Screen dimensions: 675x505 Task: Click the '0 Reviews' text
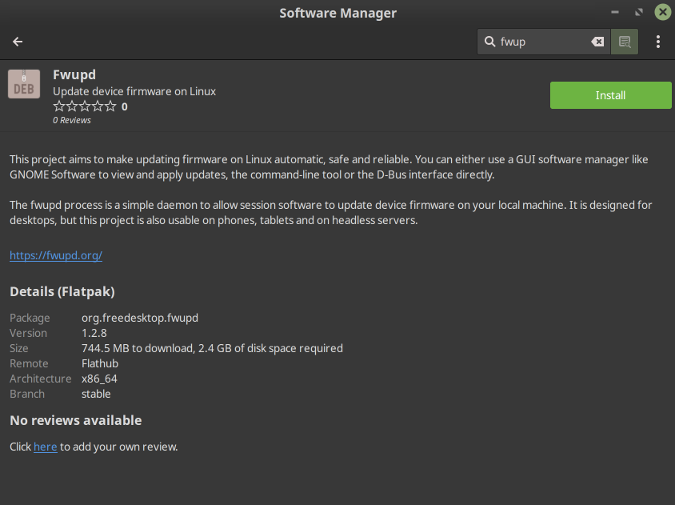point(72,120)
